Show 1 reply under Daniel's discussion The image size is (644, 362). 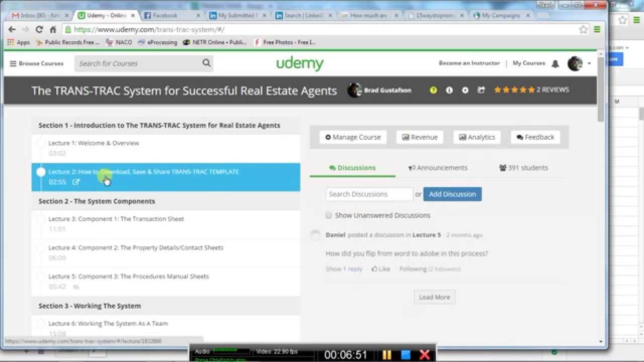coord(344,269)
